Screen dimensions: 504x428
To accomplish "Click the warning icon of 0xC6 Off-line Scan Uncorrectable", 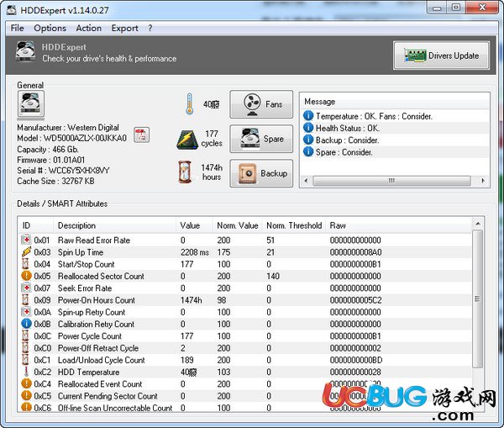I will (x=26, y=407).
